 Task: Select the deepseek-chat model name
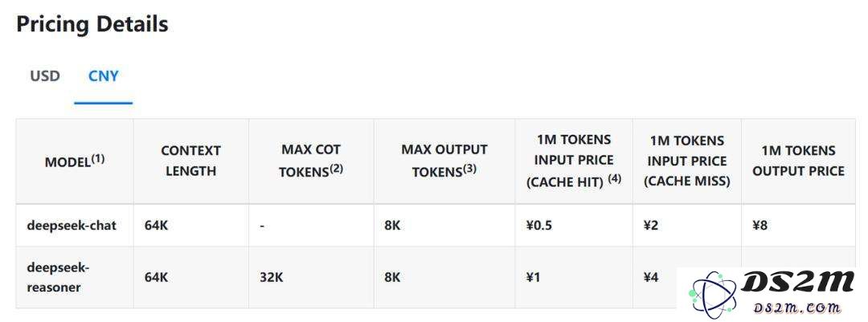click(72, 226)
